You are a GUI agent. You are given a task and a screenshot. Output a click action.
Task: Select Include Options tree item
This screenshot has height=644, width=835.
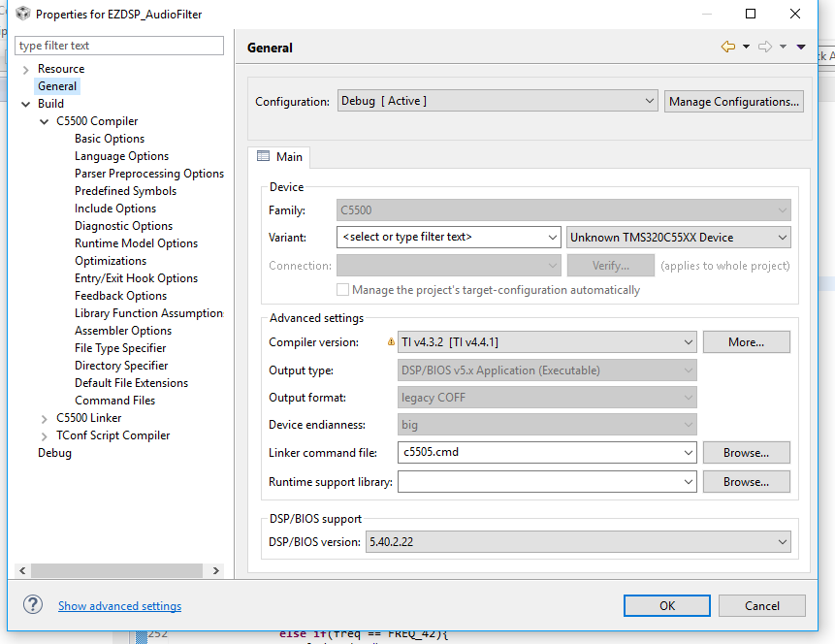pos(115,209)
